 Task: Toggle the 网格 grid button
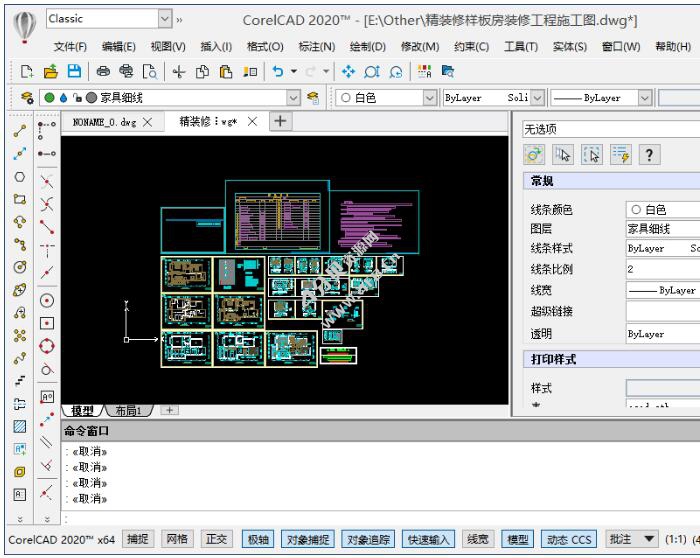coord(177,539)
